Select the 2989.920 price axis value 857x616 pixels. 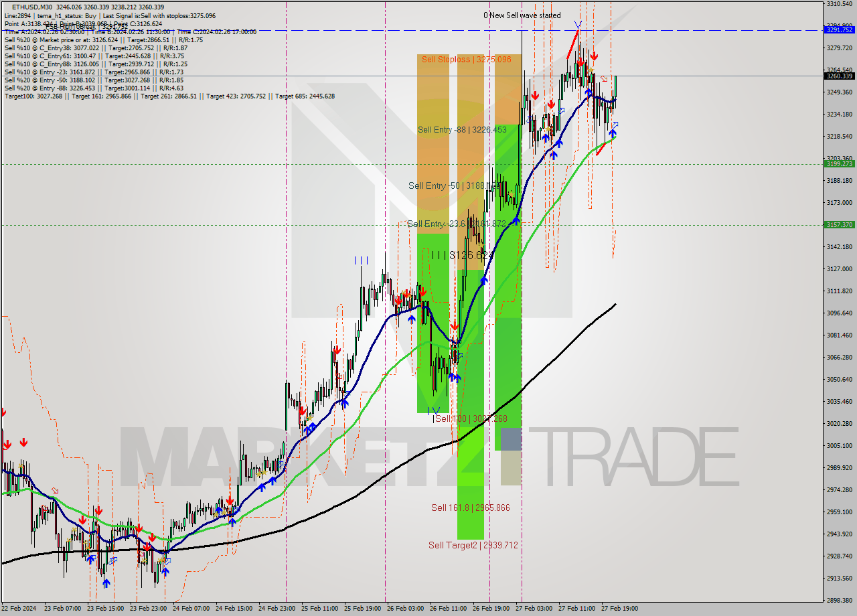point(839,468)
